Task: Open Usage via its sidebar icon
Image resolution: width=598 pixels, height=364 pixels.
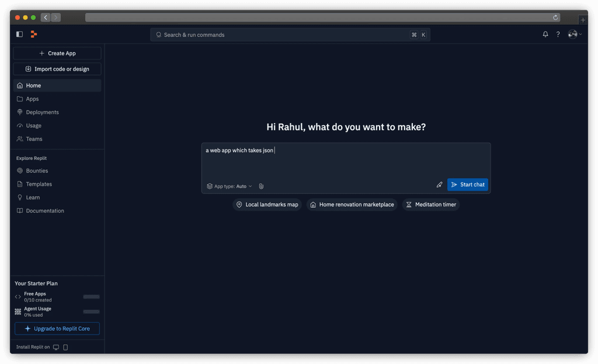Action: [19, 125]
